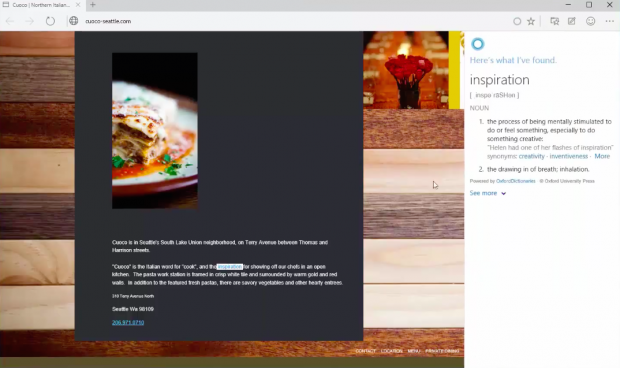This screenshot has height=368, width=620.
Task: Click the browser Back arrow
Action: [10, 21]
